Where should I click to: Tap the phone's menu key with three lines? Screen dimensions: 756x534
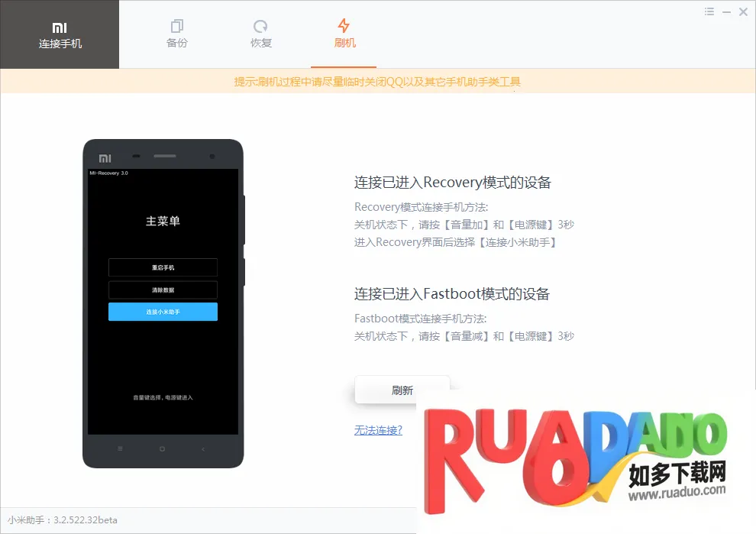(x=120, y=449)
